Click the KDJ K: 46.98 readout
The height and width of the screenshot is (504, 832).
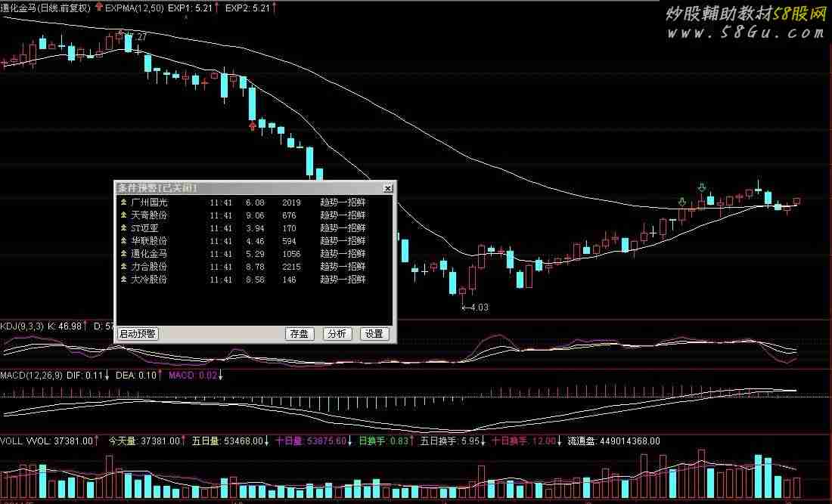tap(65, 326)
